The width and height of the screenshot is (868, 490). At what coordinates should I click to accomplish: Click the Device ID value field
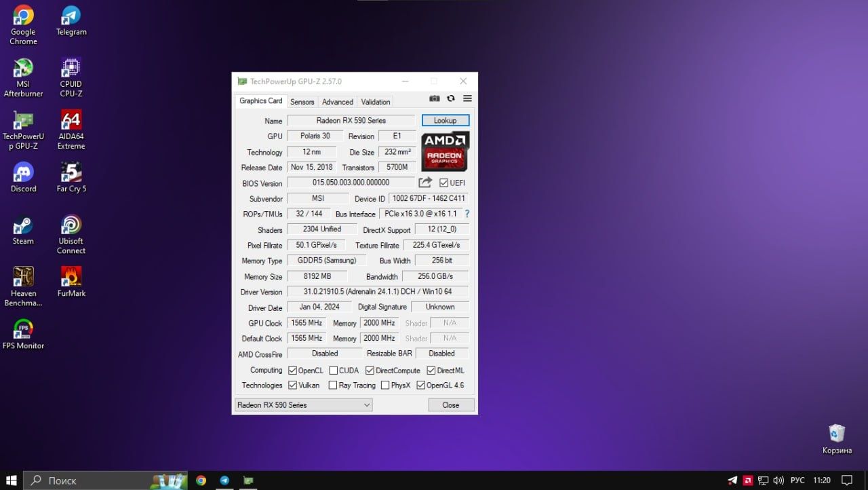(x=429, y=199)
